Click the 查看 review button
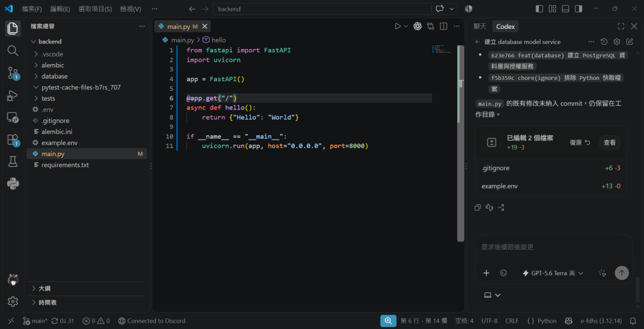The image size is (644, 329). 609,143
